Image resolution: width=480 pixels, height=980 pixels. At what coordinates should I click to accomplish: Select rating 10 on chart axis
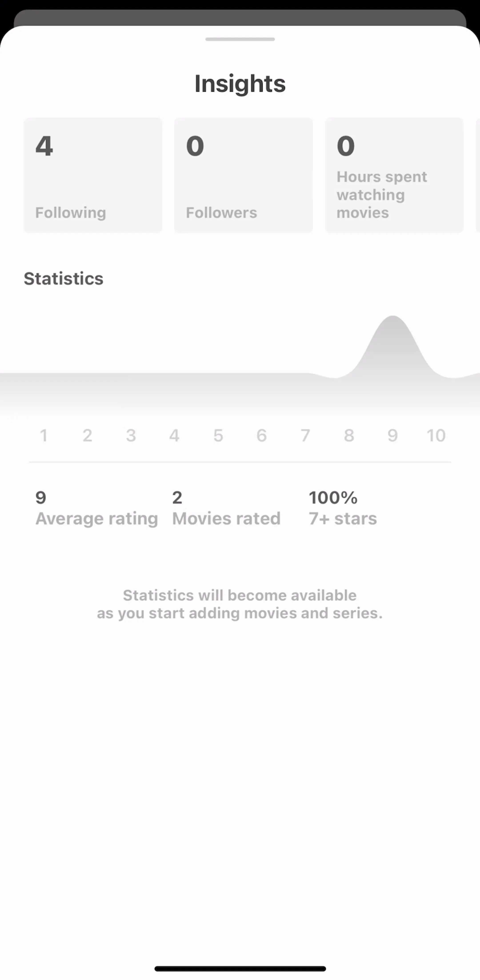(x=436, y=435)
